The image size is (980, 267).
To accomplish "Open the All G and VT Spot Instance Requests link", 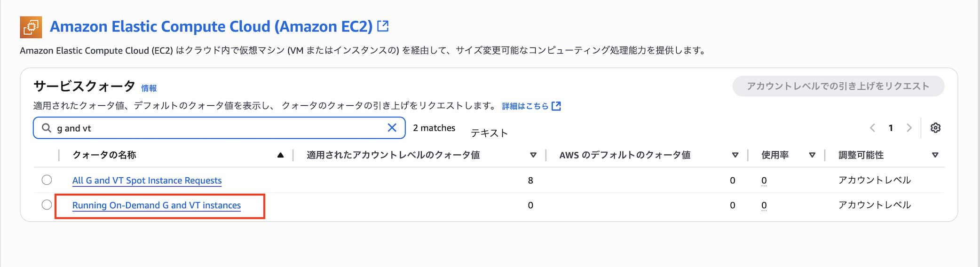I will pos(147,181).
